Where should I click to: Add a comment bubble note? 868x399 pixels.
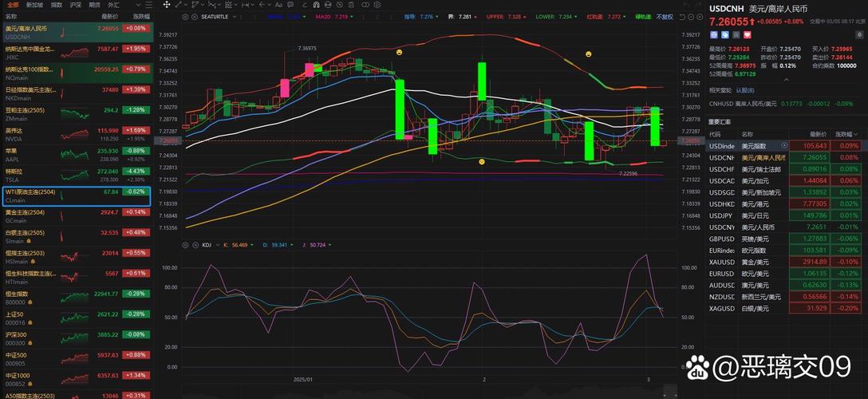[290, 5]
